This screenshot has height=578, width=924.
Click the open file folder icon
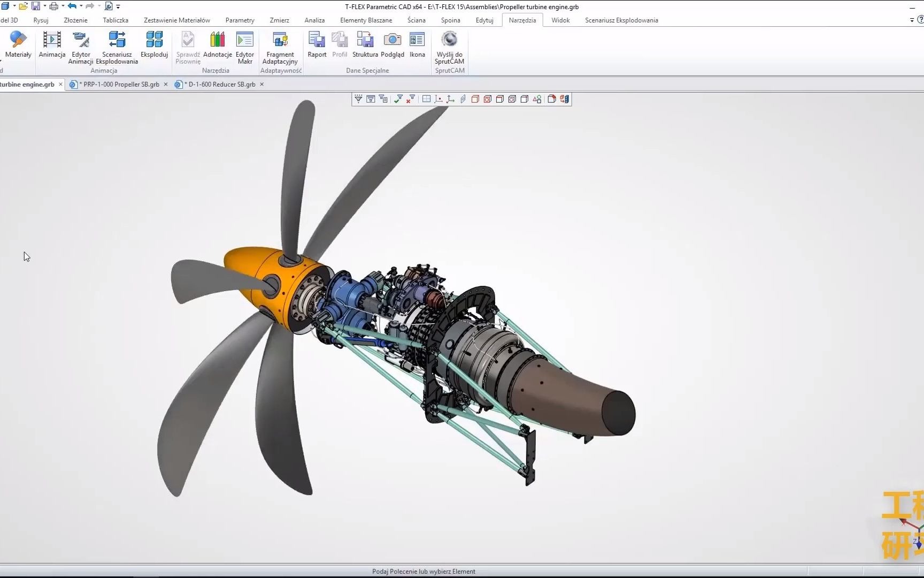(x=23, y=6)
